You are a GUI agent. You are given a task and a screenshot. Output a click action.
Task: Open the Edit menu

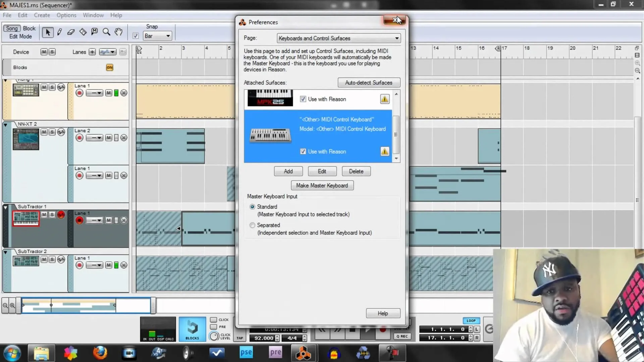tap(22, 15)
